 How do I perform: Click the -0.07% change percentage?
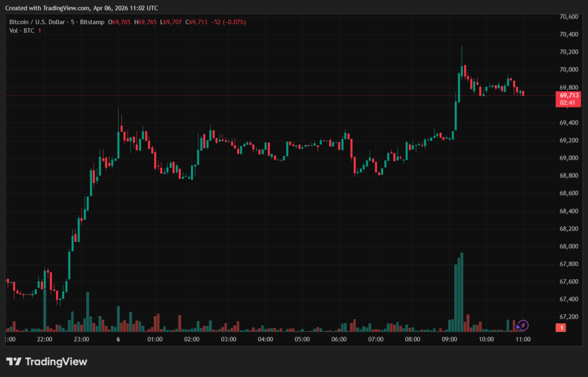tap(234, 22)
